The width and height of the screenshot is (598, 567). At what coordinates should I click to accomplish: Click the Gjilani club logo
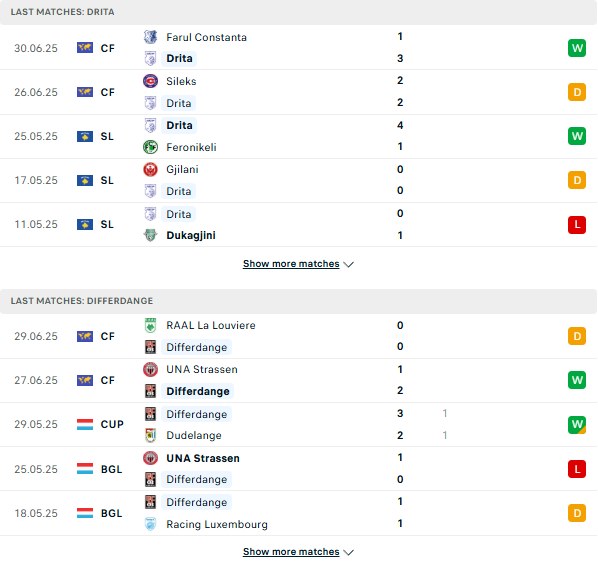click(150, 169)
